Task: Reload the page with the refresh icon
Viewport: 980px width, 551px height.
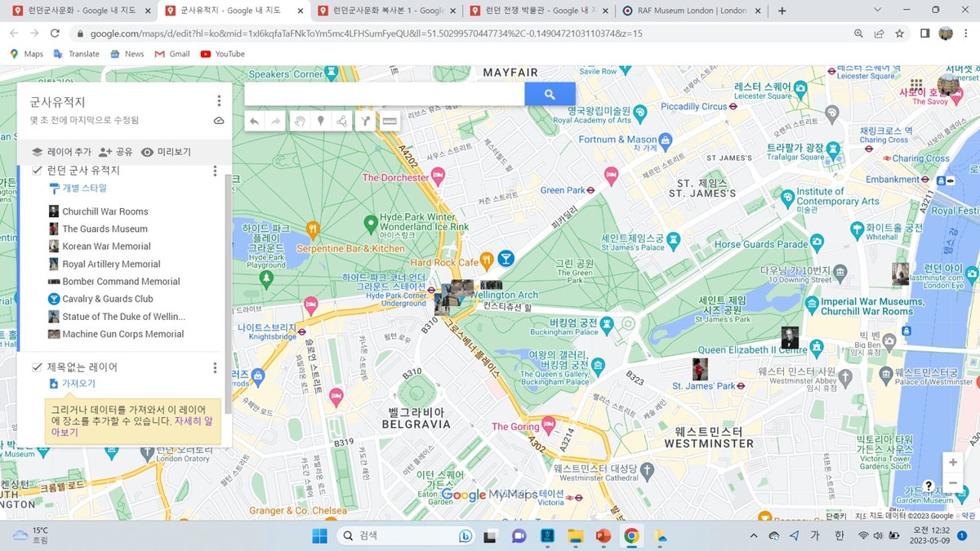Action: [x=55, y=33]
